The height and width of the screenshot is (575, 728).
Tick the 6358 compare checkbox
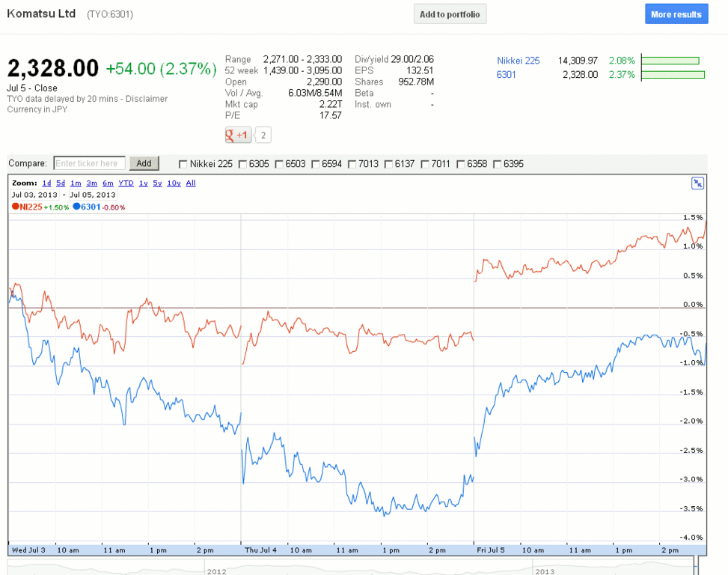coord(461,164)
